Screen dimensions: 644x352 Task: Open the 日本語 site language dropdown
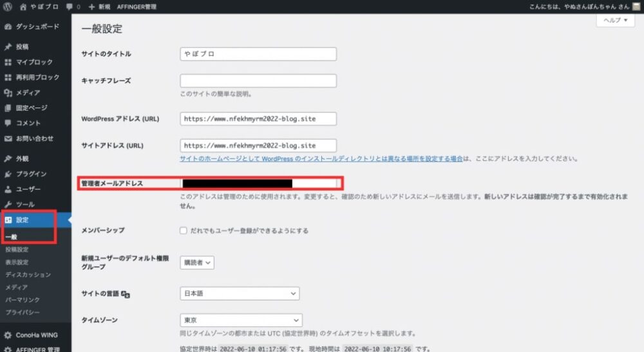click(x=240, y=293)
